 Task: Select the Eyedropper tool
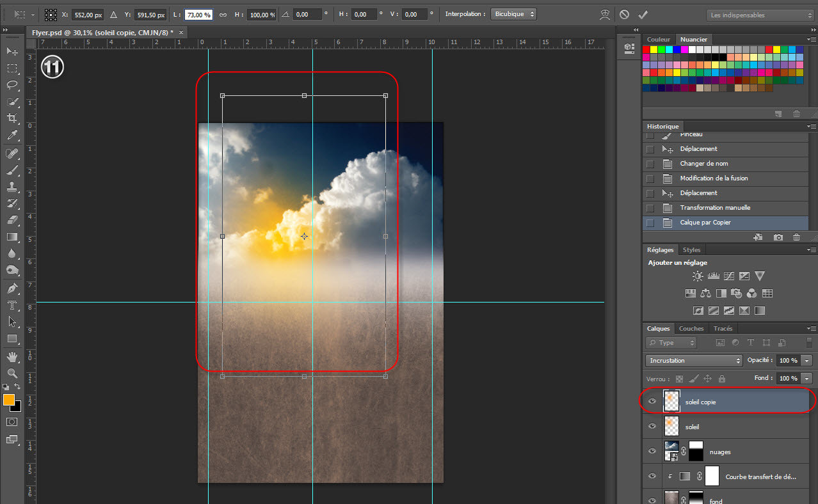click(x=12, y=135)
